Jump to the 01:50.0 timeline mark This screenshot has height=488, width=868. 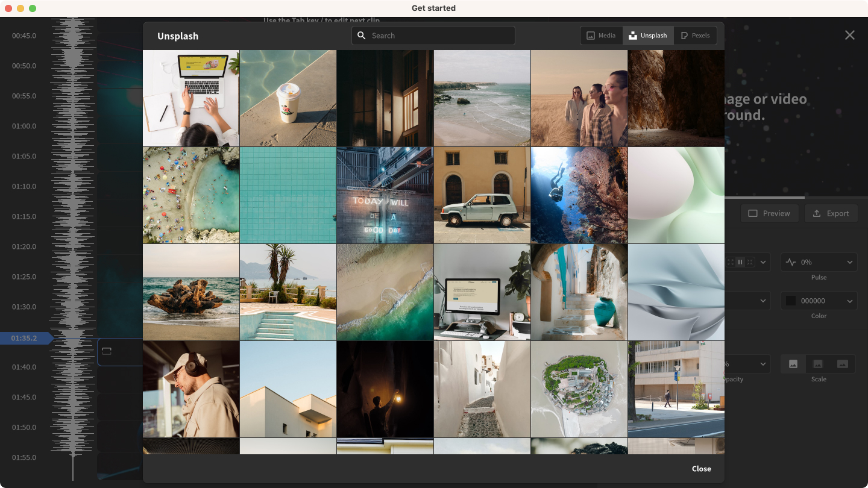click(x=24, y=427)
